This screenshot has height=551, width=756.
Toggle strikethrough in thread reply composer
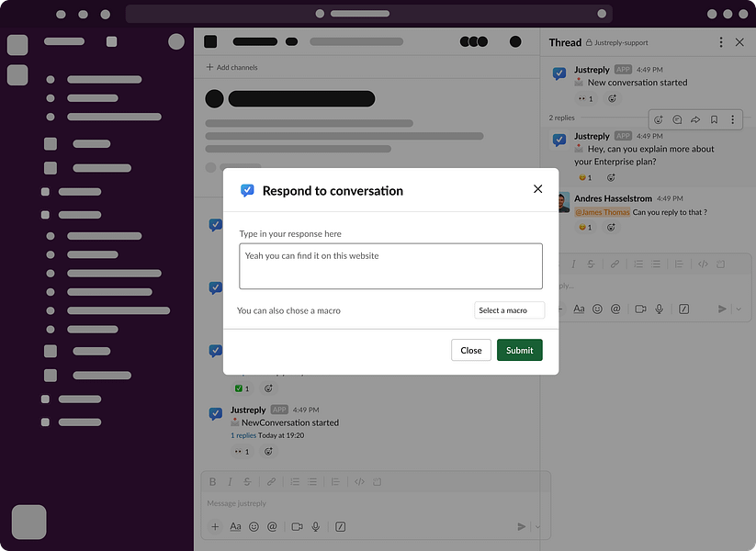[x=591, y=264]
